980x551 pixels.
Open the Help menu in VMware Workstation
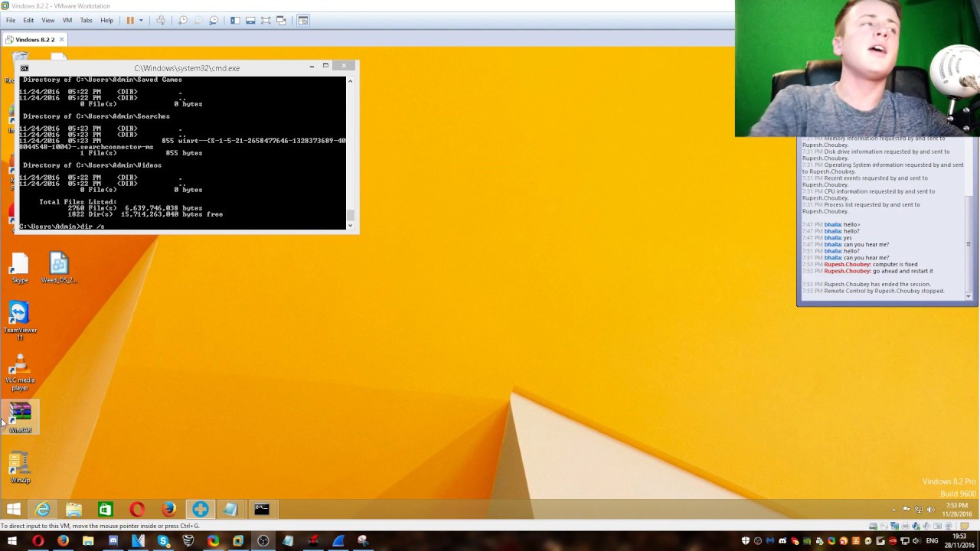coord(107,21)
